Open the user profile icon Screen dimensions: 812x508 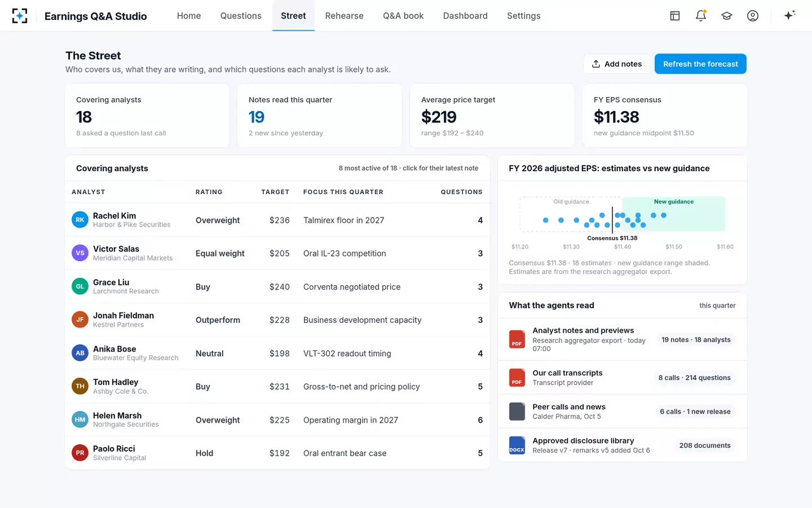[x=753, y=16]
